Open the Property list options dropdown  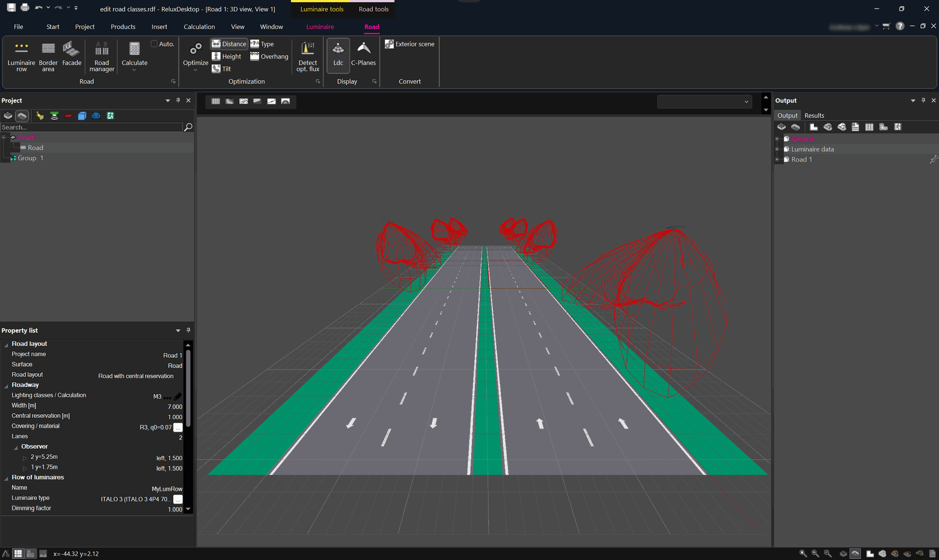pyautogui.click(x=178, y=331)
